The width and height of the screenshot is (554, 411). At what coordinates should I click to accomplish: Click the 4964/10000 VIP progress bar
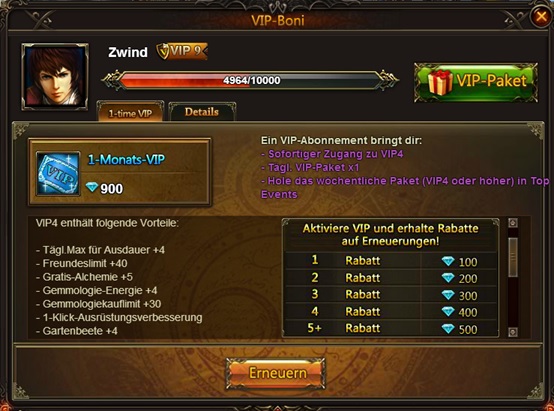tap(251, 80)
